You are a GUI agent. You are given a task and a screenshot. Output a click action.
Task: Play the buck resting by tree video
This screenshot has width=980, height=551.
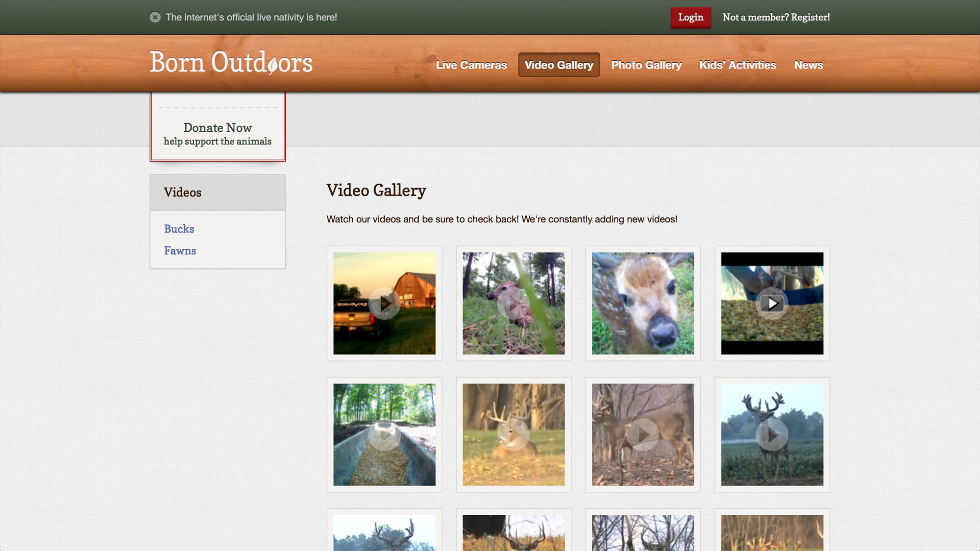pos(514,435)
